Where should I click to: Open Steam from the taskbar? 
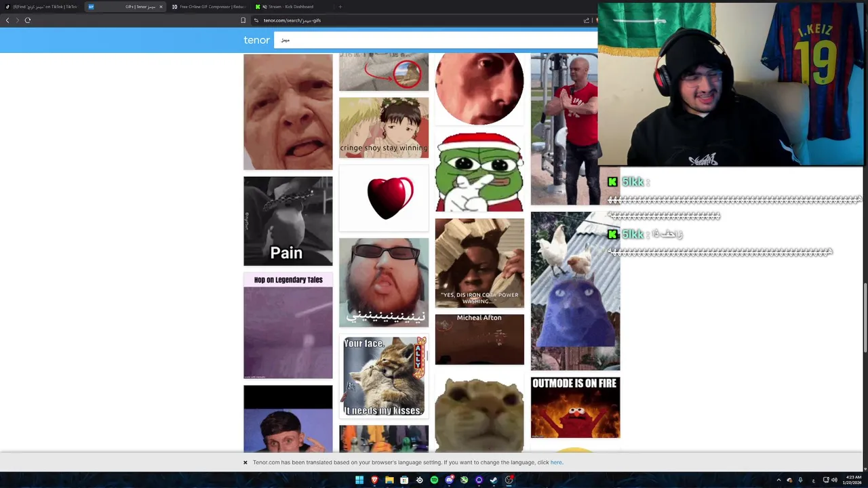point(494,480)
